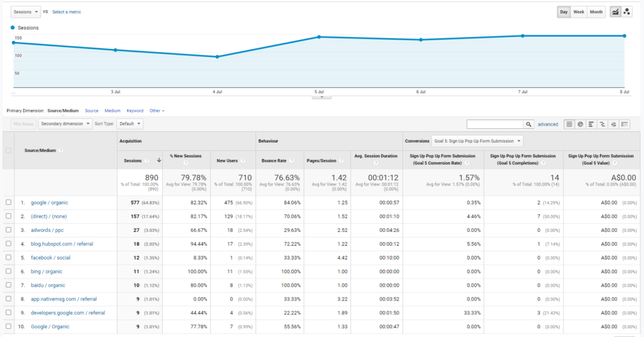Image resolution: width=644 pixels, height=337 pixels.
Task: Open the Secondary dimension dropdown
Action: (x=65, y=124)
